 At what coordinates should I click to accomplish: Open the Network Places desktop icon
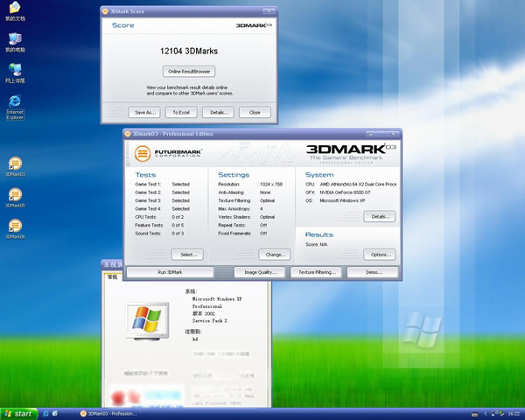coord(15,70)
